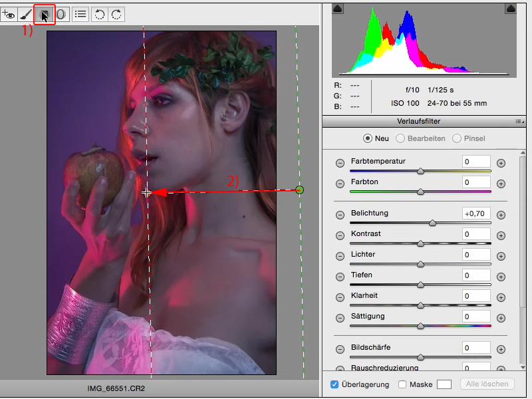Click the Farbtemperatur slider handle

(420, 171)
